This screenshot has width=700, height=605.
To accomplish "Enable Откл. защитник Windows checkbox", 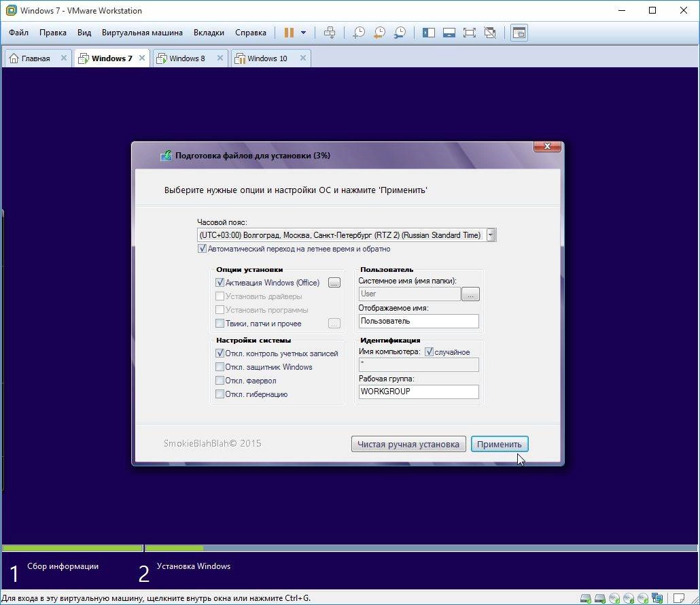I will (x=220, y=367).
